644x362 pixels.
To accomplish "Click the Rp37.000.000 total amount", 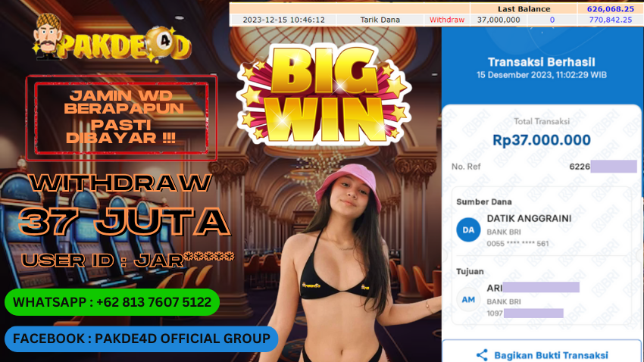I will [541, 140].
